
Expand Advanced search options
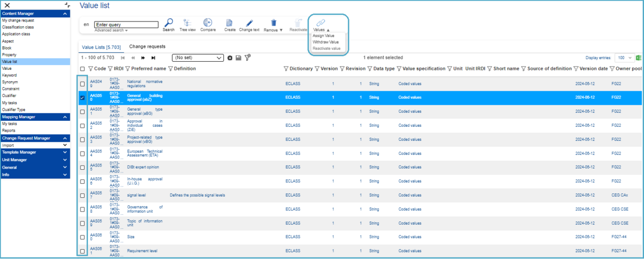click(111, 30)
